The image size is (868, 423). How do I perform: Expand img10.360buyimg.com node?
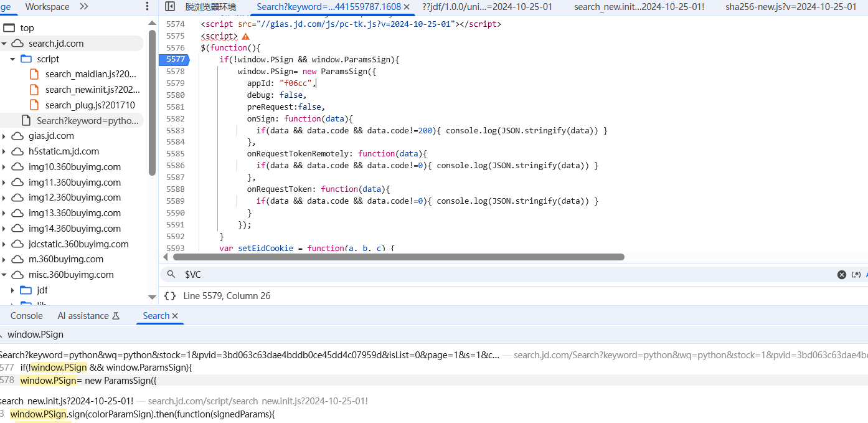[x=4, y=167]
